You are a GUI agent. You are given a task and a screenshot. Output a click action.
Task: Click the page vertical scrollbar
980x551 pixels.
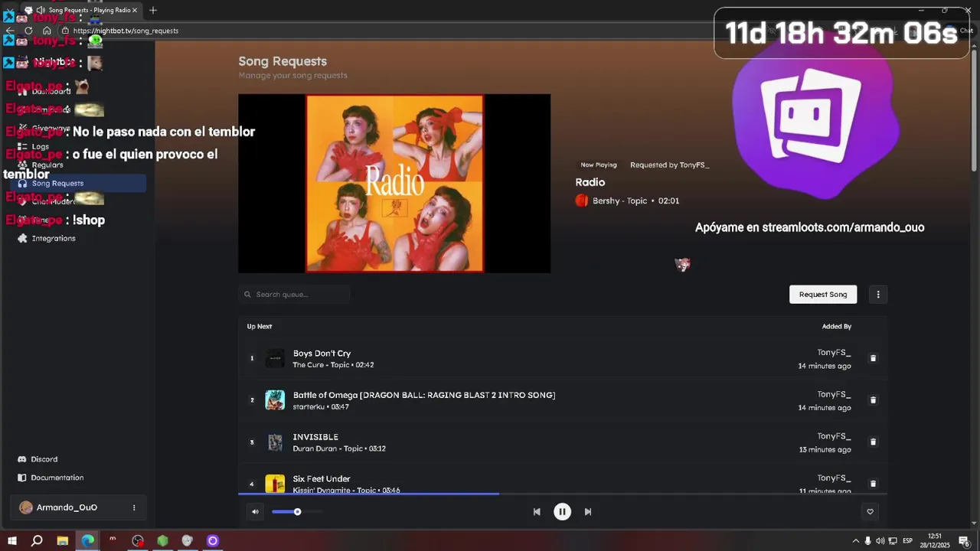coord(975,111)
